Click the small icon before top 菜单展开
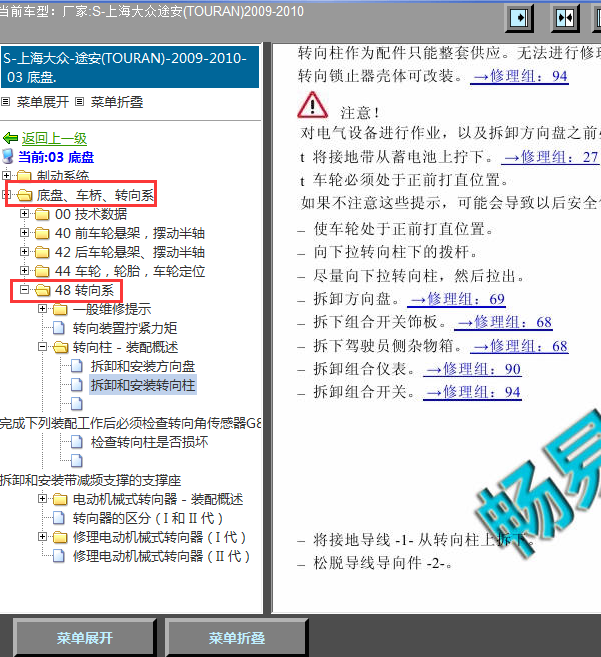This screenshot has width=601, height=657. (x=5, y=101)
